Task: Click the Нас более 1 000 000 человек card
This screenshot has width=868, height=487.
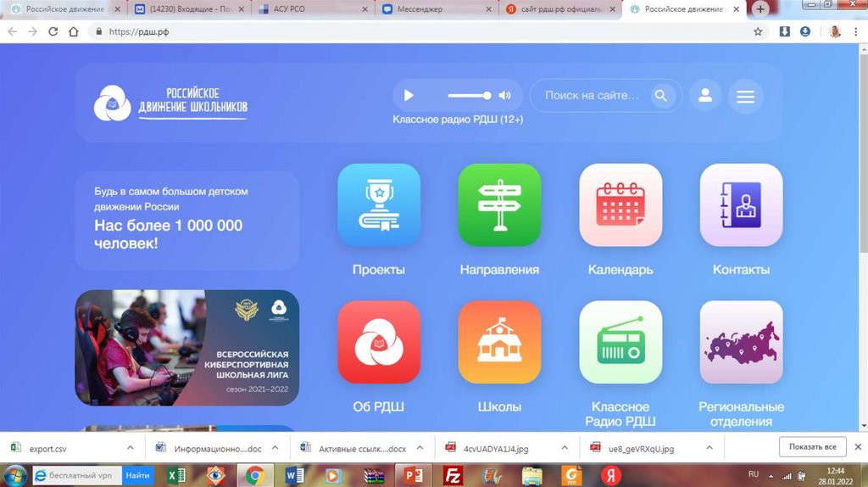Action: point(187,221)
